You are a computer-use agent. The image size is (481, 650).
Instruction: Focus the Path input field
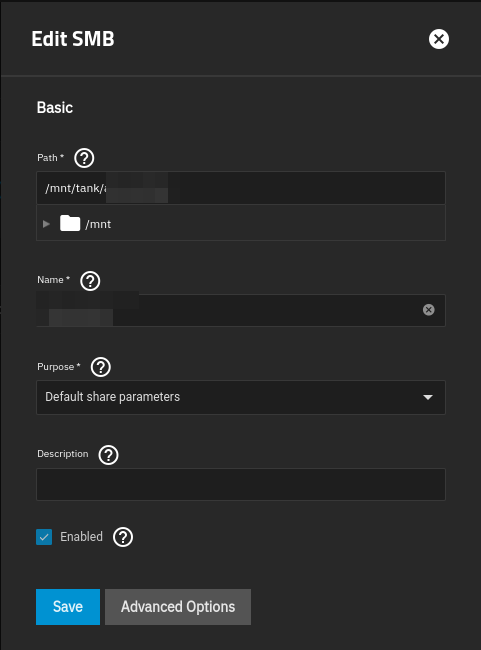tap(241, 188)
